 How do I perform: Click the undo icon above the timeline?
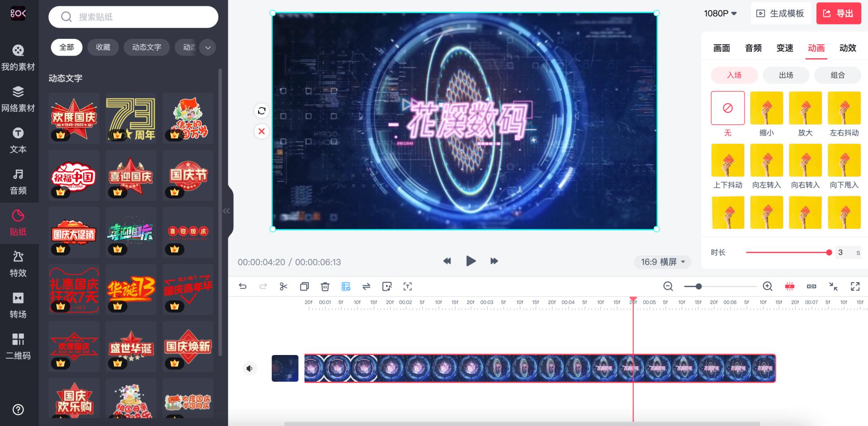tap(243, 286)
